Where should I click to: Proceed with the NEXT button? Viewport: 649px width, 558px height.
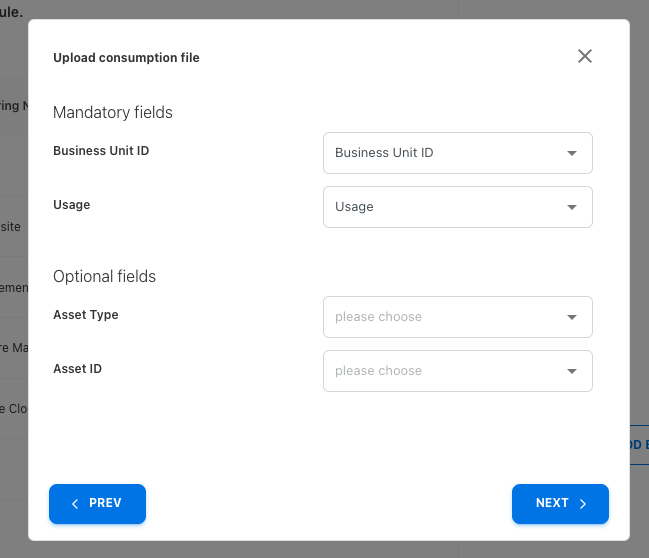click(x=560, y=504)
